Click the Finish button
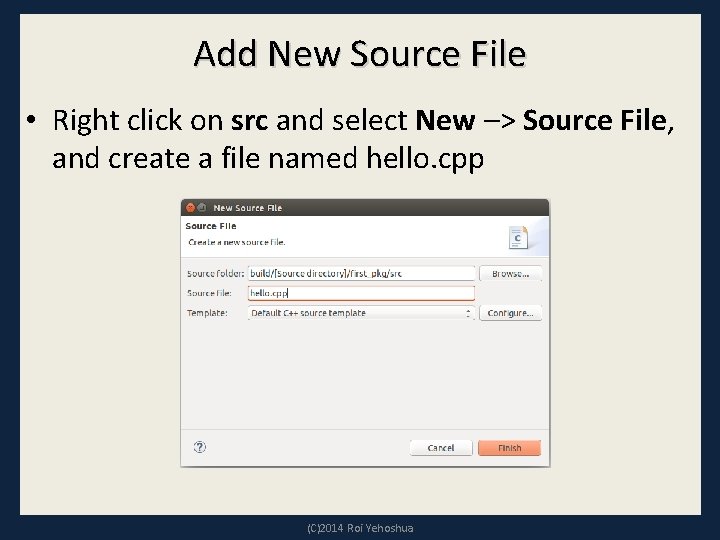 click(x=509, y=448)
